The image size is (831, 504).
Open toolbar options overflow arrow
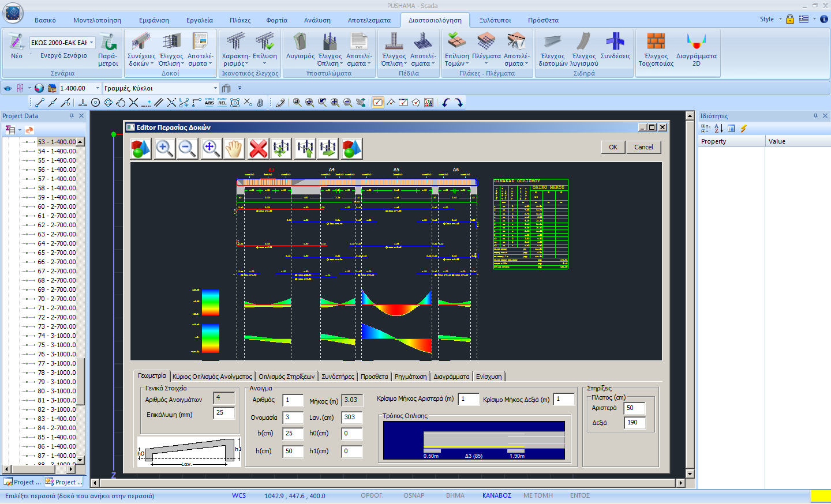(239, 88)
